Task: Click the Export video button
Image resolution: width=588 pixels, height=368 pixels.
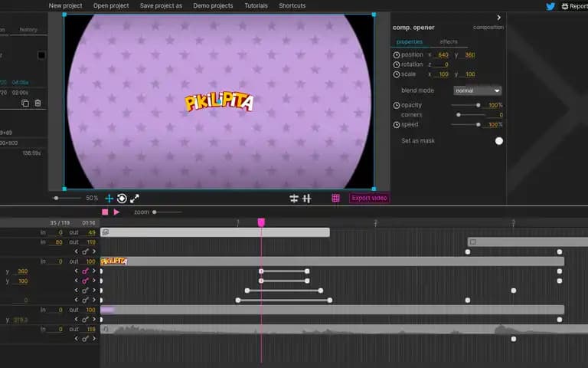Action: (x=369, y=198)
